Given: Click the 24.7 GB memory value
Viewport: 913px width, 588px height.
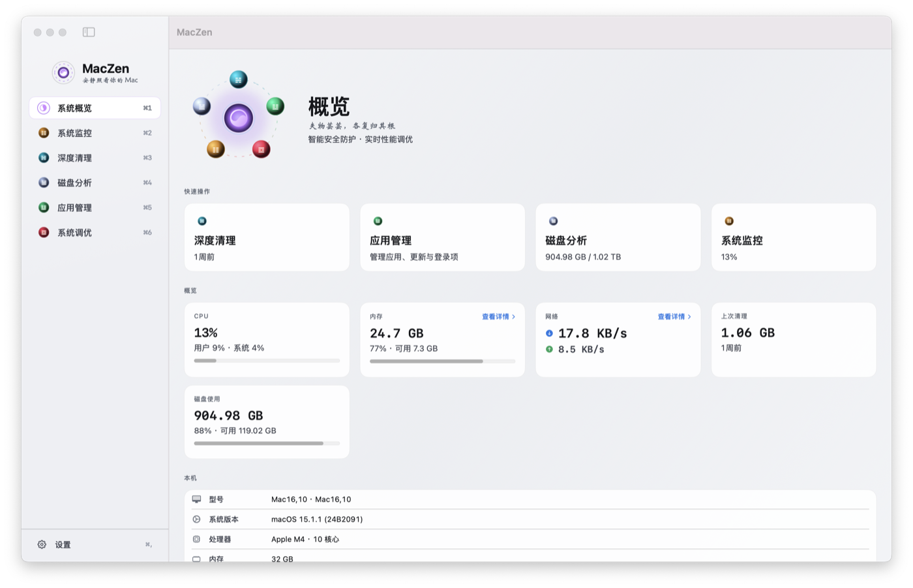Looking at the screenshot, I should coord(397,333).
